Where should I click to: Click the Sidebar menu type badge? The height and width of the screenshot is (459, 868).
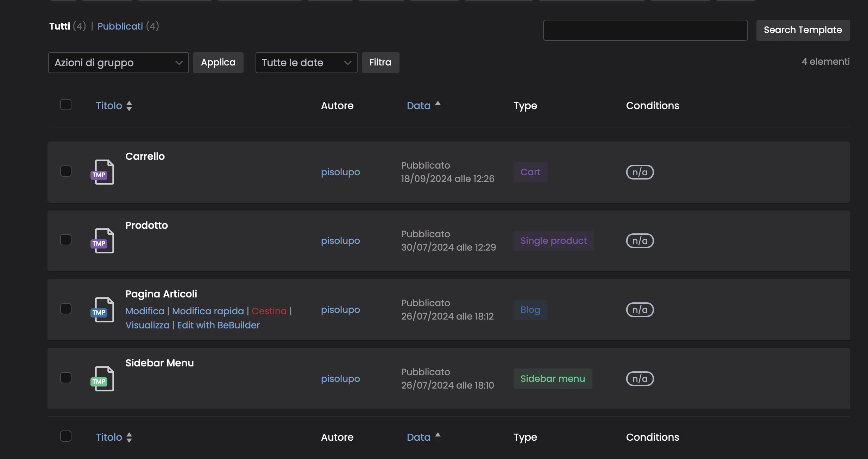tap(553, 379)
